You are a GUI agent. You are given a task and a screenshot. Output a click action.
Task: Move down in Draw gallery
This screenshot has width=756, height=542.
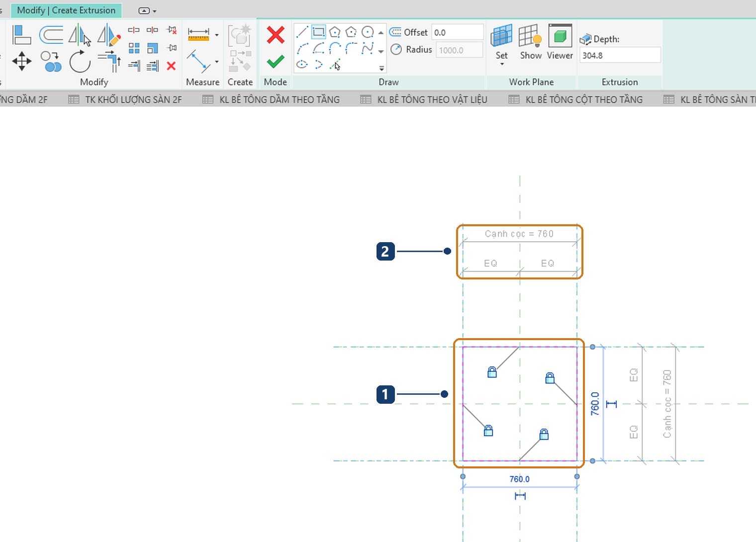(381, 51)
